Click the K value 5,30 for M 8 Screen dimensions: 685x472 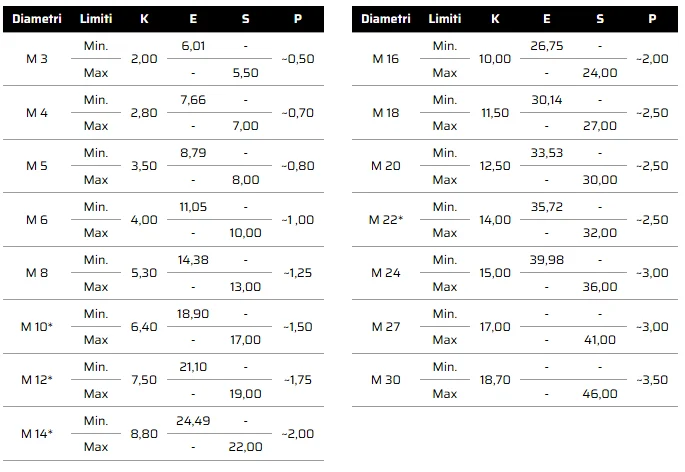(144, 273)
